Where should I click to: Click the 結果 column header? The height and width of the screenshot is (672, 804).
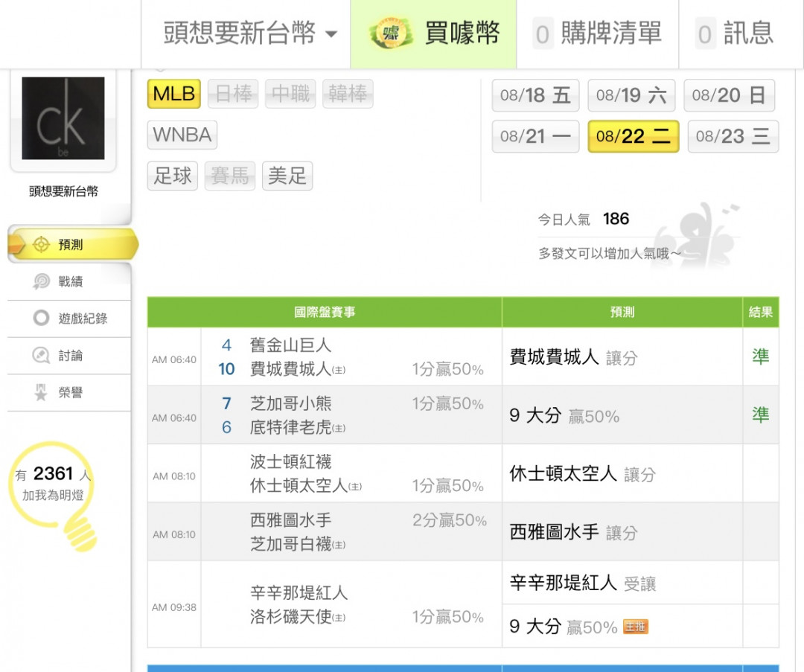[761, 312]
